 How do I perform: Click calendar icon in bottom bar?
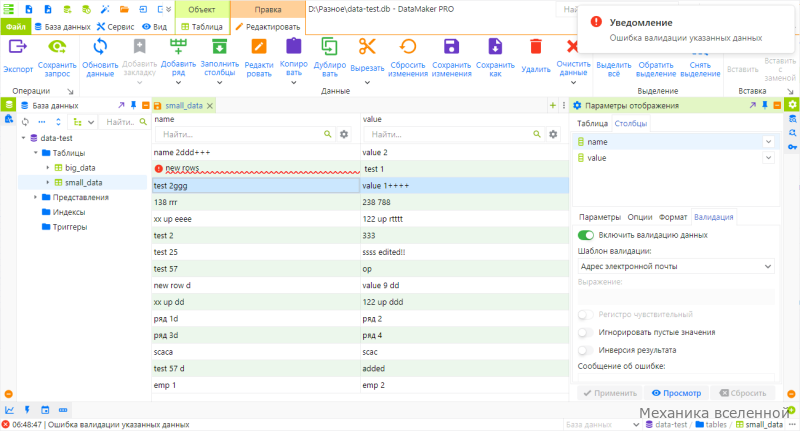tap(45, 410)
